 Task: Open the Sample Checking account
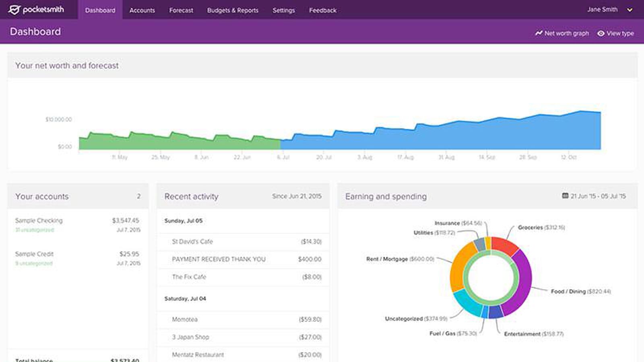(x=39, y=220)
